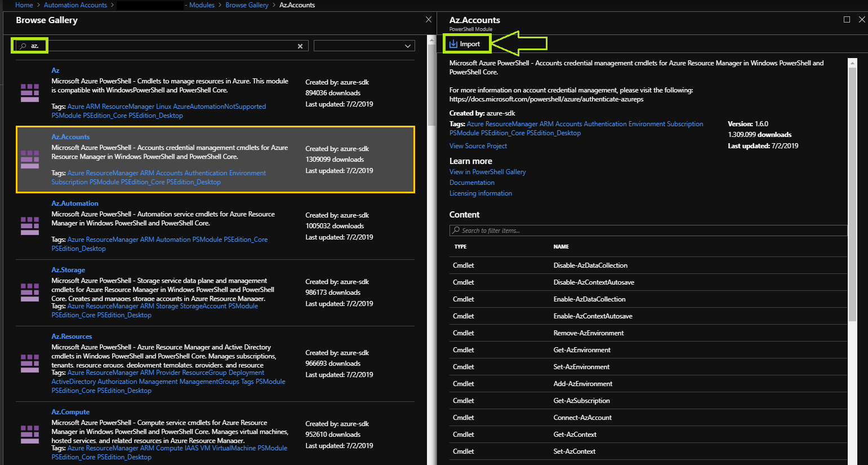Click the Az.Resources module icon
The width and height of the screenshot is (868, 465).
30,364
